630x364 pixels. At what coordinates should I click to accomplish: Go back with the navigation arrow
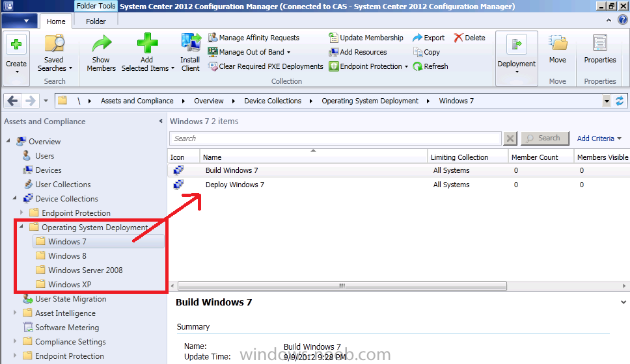point(13,101)
